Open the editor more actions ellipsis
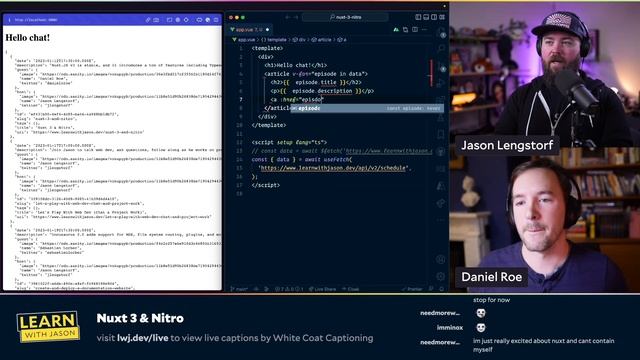Viewport: 640px width, 360px height. point(424,30)
